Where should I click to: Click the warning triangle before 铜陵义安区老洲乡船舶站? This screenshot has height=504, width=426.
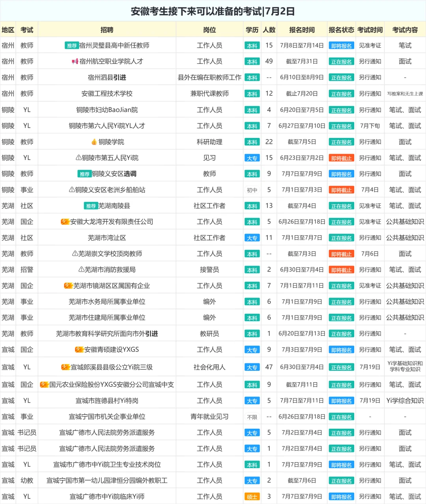72,190
